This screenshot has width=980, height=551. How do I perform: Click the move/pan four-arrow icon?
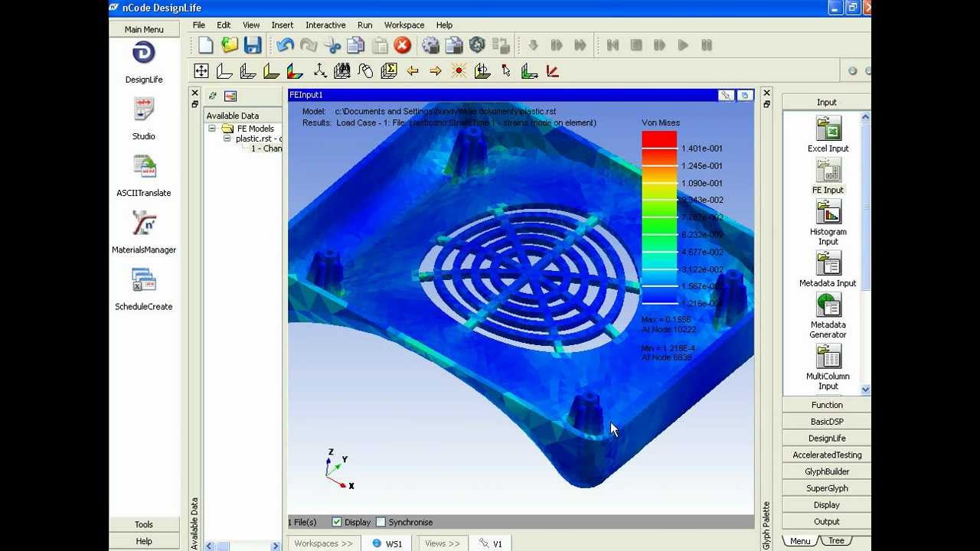[x=201, y=71]
